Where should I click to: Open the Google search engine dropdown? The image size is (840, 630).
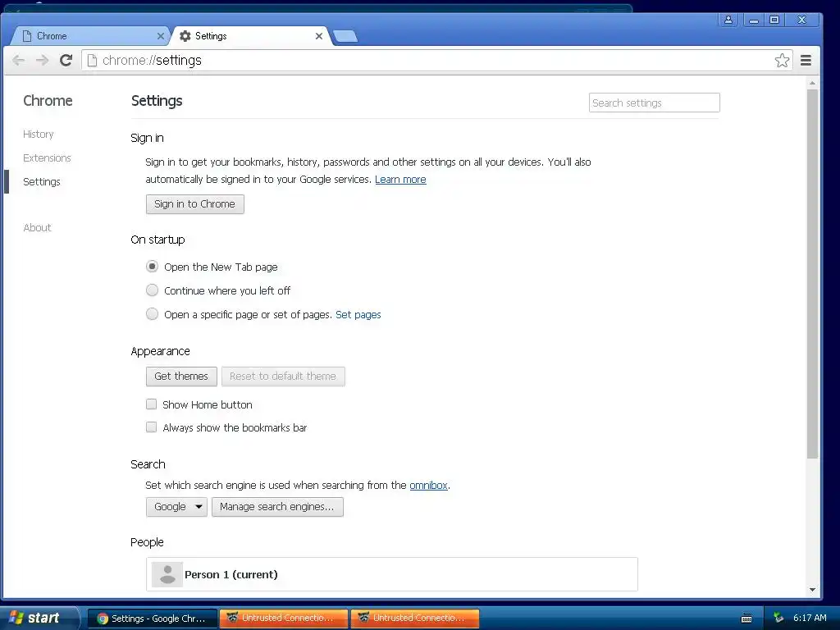tap(176, 507)
